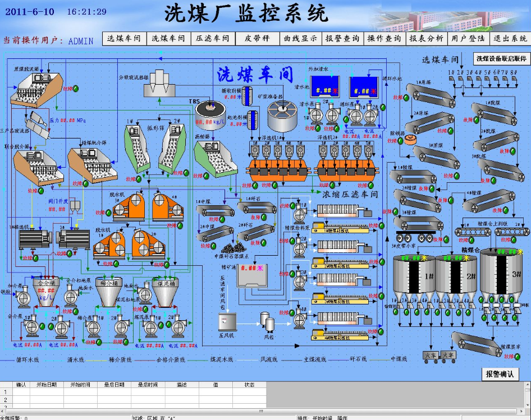Click the 精煤脱介筛 screen icon
This screenshot has height=420, width=531.
click(90, 166)
